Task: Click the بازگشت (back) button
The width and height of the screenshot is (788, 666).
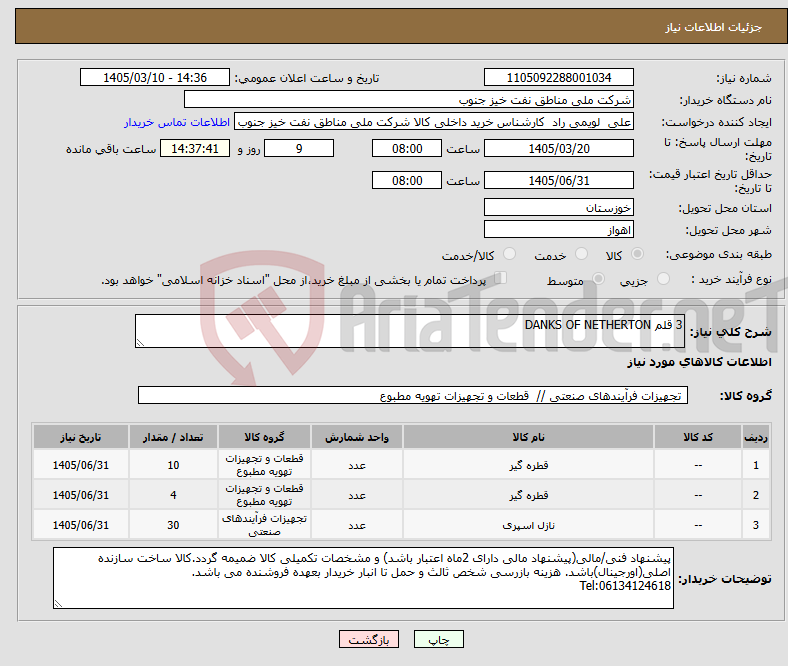Action: (x=369, y=639)
